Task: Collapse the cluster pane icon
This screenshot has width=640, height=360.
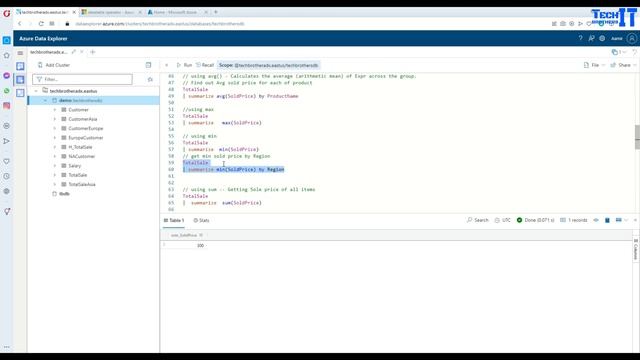Action: tap(148, 65)
